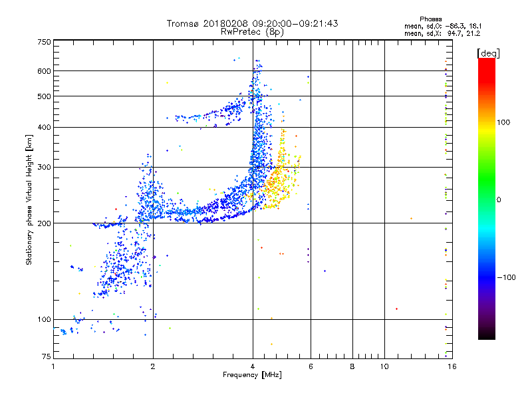Click the colorbar tick label '0'
The height and width of the screenshot is (399, 532).
click(499, 200)
